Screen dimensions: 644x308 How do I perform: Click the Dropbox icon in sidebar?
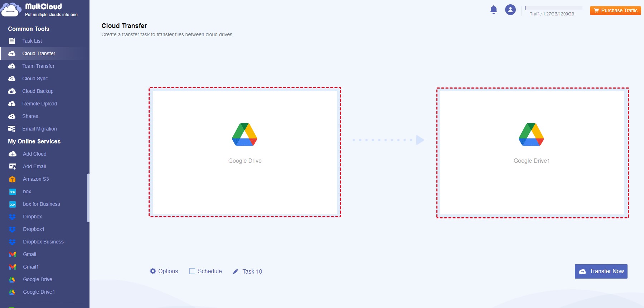pos(13,217)
